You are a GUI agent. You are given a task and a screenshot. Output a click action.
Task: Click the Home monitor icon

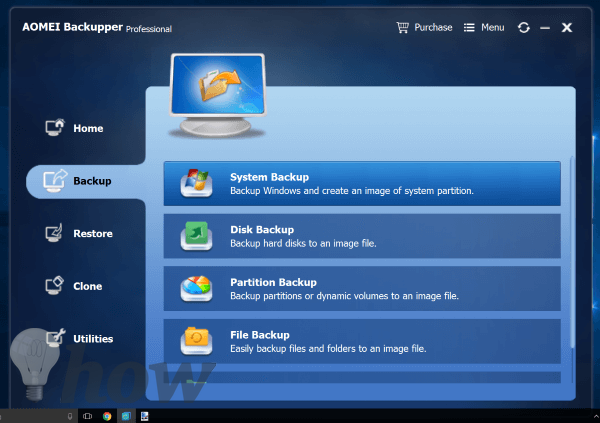(x=55, y=127)
